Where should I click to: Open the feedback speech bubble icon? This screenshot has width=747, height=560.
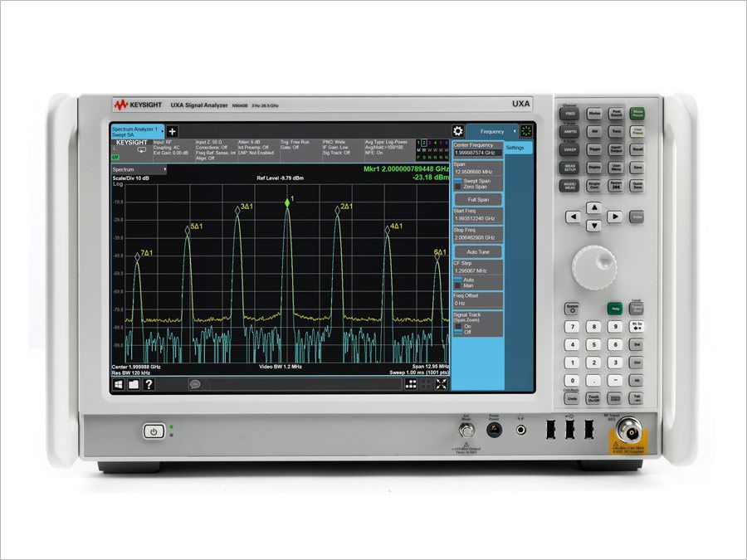[194, 383]
